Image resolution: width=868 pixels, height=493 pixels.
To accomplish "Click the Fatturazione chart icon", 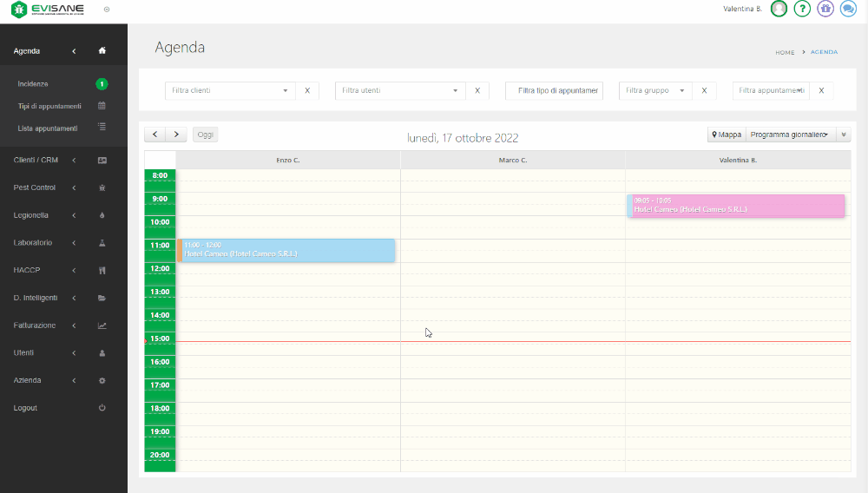I will (102, 325).
